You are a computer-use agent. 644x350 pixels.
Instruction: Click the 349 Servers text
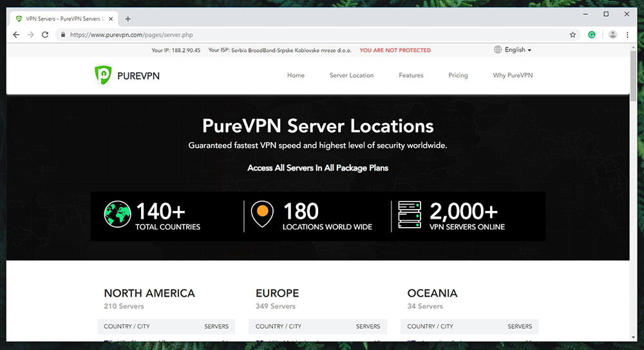click(276, 306)
